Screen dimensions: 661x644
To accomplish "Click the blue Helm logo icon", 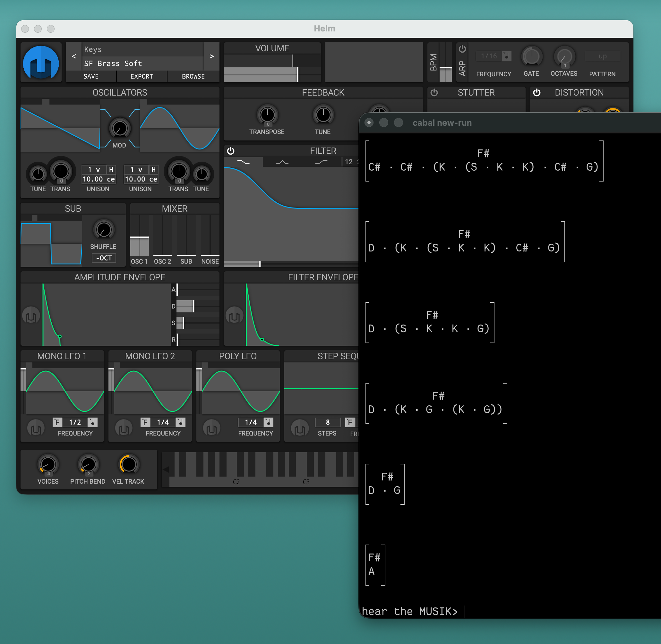I will [41, 63].
